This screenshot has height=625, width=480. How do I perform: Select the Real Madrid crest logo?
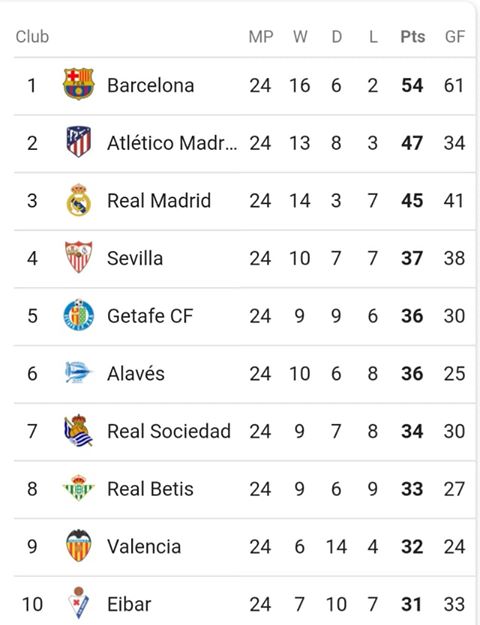79,200
